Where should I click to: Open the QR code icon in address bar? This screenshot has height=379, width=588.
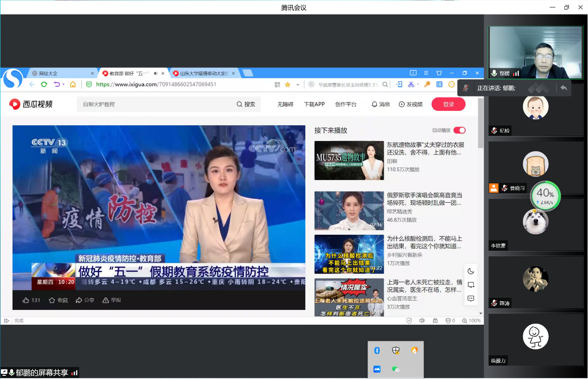tap(278, 84)
